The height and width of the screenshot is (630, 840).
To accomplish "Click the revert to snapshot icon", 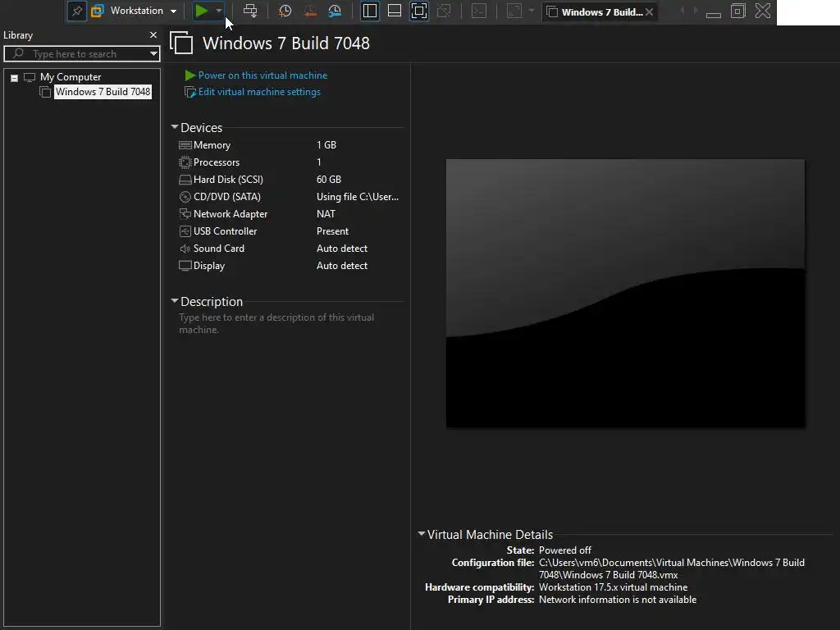I will point(310,11).
